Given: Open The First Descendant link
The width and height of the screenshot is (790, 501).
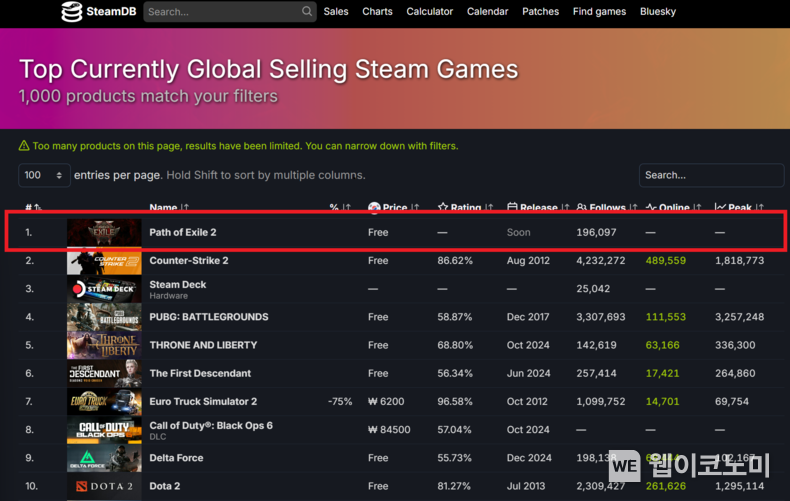Looking at the screenshot, I should coord(200,373).
